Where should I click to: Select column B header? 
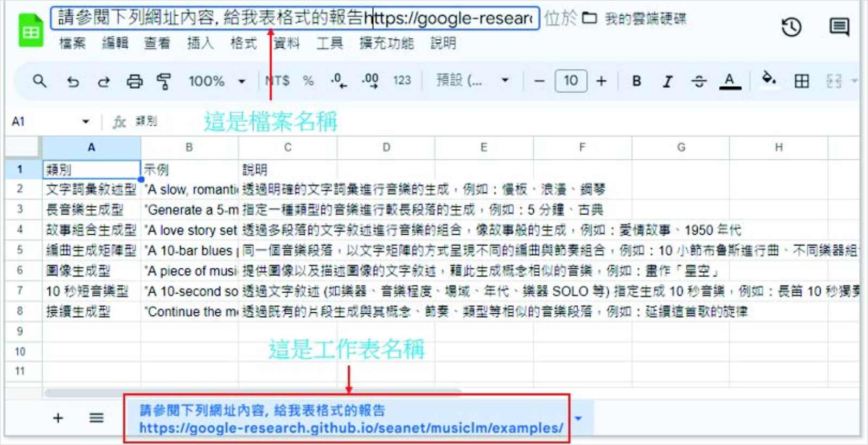tap(189, 147)
